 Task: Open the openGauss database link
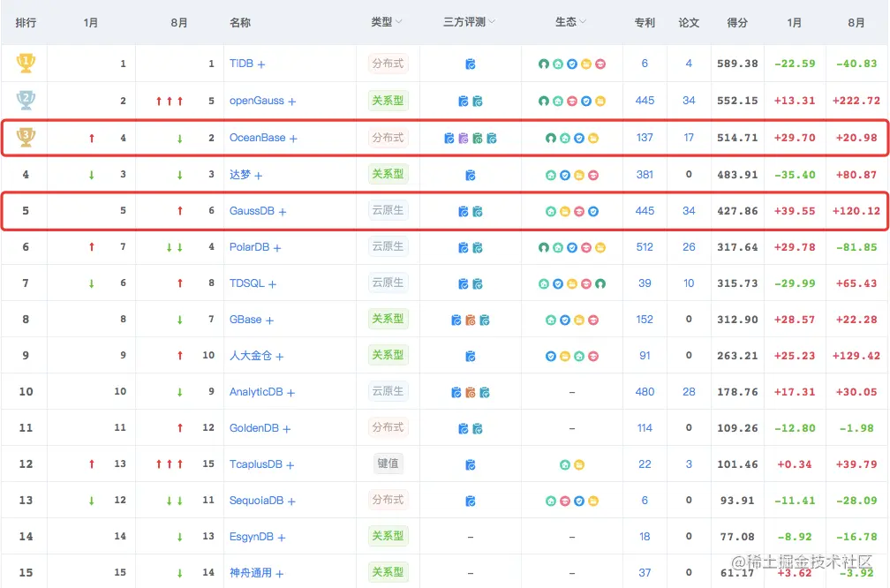click(x=257, y=101)
